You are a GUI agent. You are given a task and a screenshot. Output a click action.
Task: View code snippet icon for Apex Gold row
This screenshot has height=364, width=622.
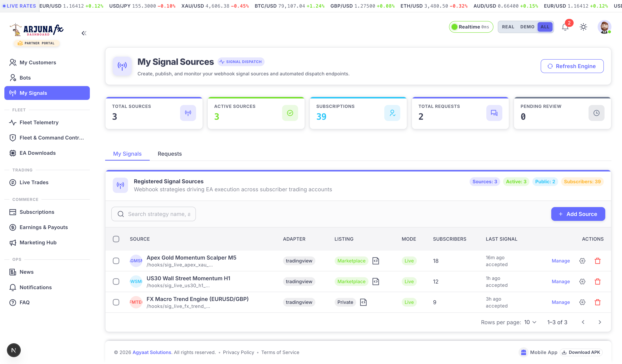click(376, 261)
